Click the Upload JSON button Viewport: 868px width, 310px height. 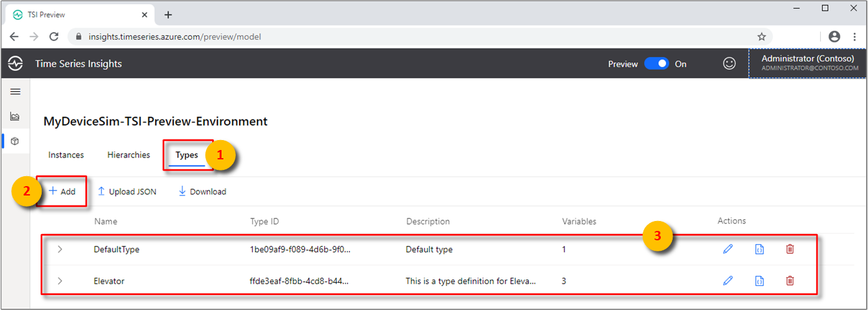(128, 192)
